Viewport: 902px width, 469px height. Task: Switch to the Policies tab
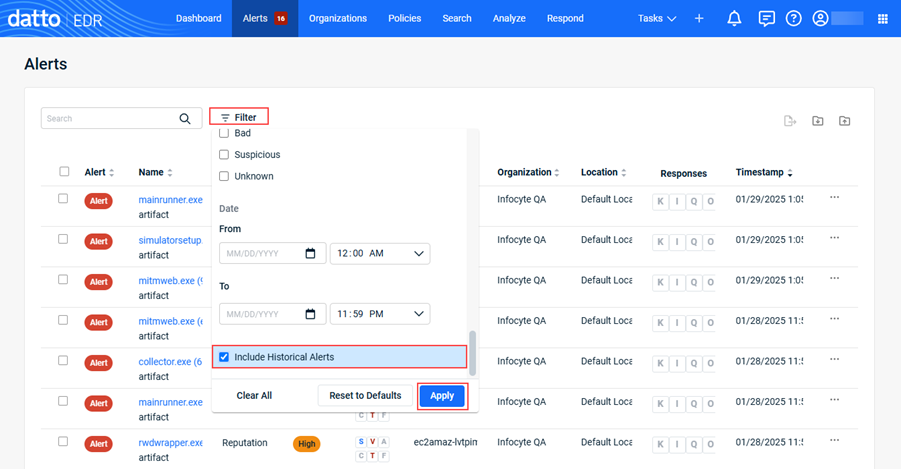(404, 18)
